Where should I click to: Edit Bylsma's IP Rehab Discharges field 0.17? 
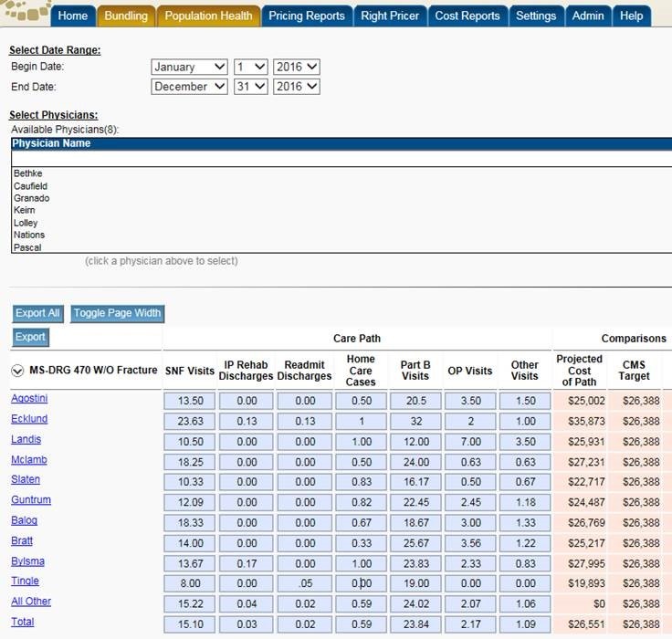(x=246, y=563)
